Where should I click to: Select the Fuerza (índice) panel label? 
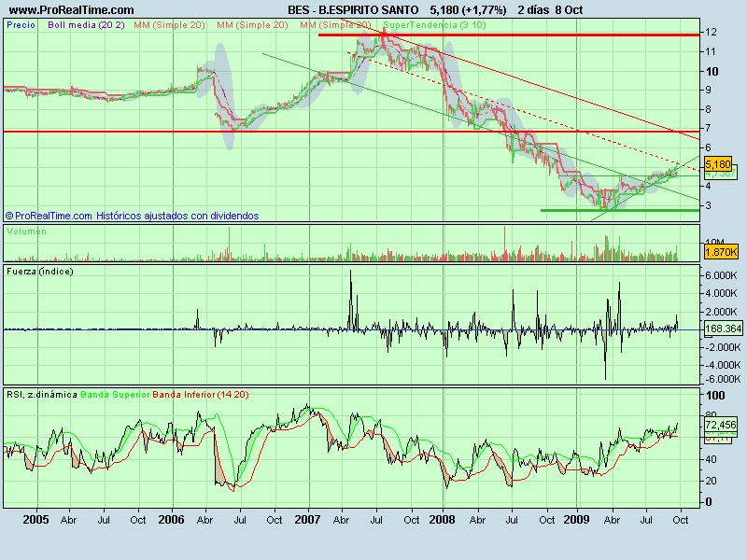coord(40,272)
